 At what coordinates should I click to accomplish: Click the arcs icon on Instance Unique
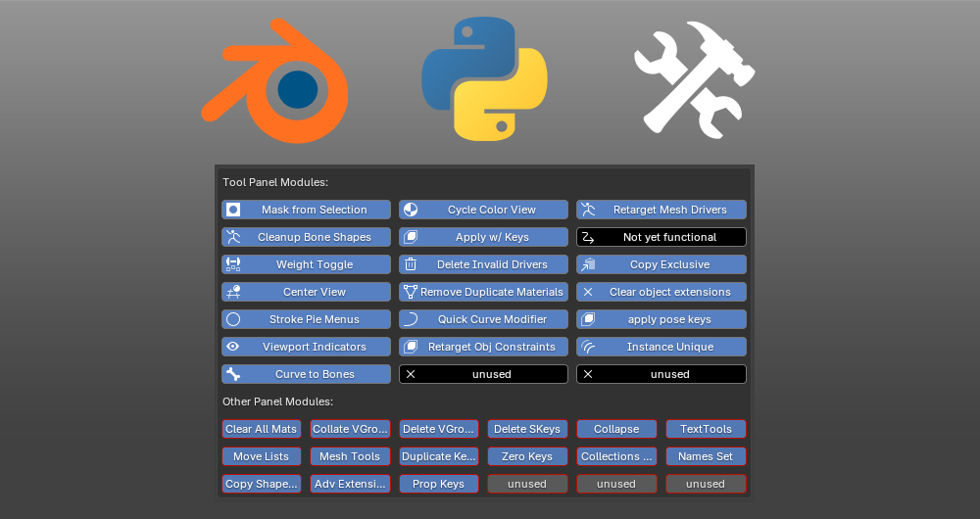click(x=588, y=347)
